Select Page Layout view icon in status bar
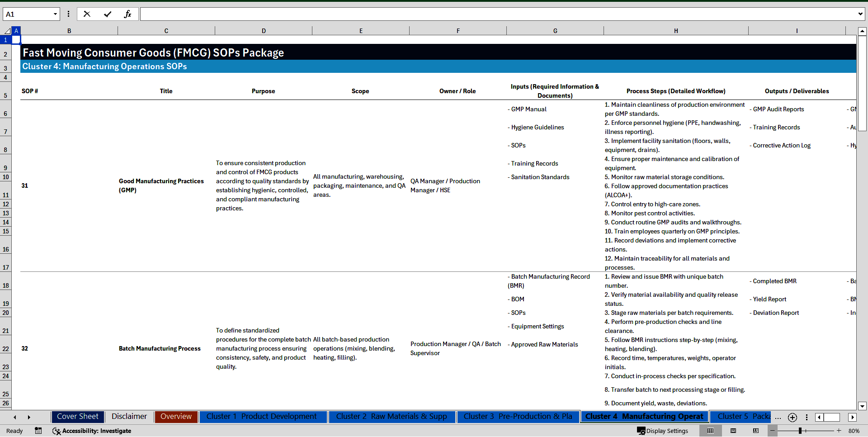 [x=733, y=431]
